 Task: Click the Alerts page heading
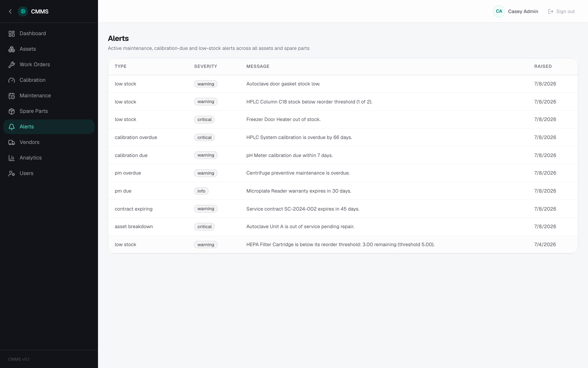[x=118, y=38]
